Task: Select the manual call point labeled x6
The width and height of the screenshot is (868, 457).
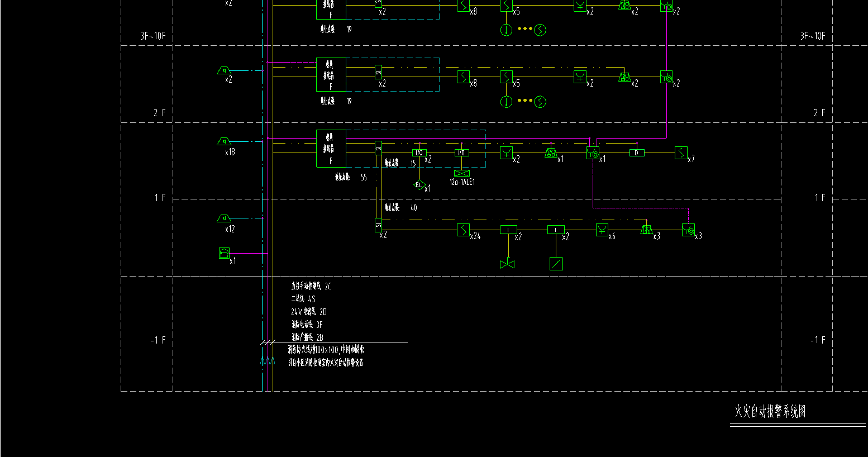Action: [x=602, y=230]
